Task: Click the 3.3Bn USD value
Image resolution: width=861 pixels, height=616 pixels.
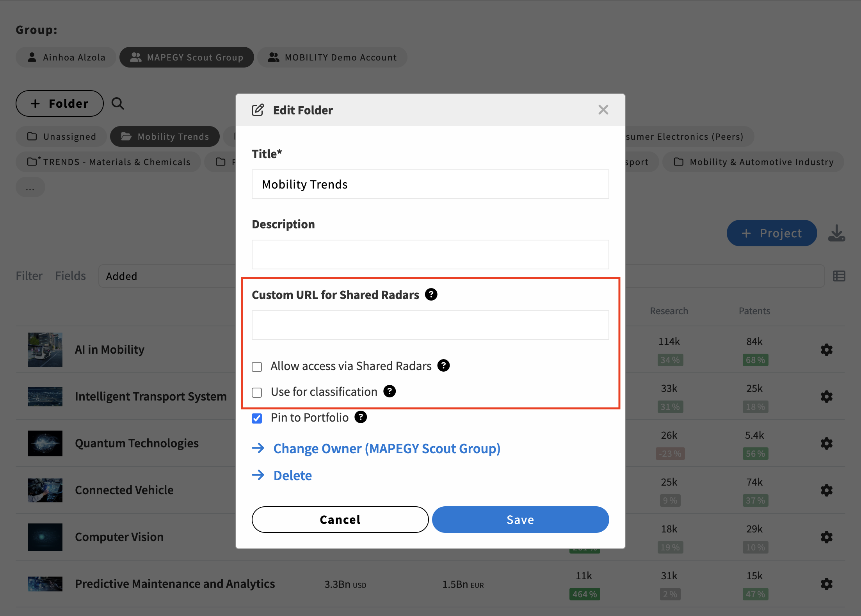Action: (x=345, y=584)
